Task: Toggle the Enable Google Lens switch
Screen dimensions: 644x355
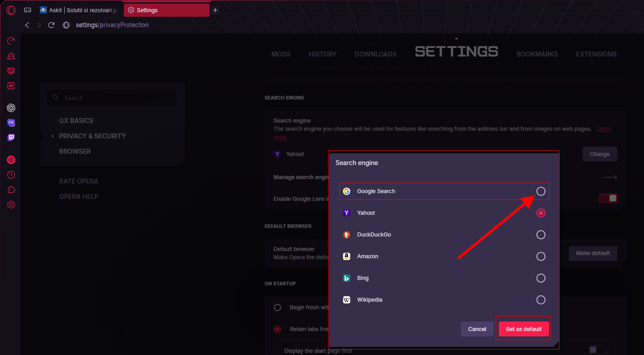Action: click(x=608, y=198)
